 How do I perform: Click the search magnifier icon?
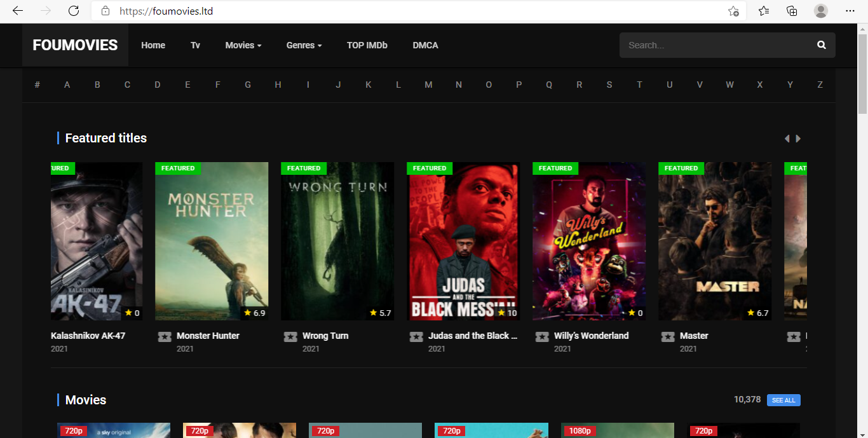pos(822,45)
